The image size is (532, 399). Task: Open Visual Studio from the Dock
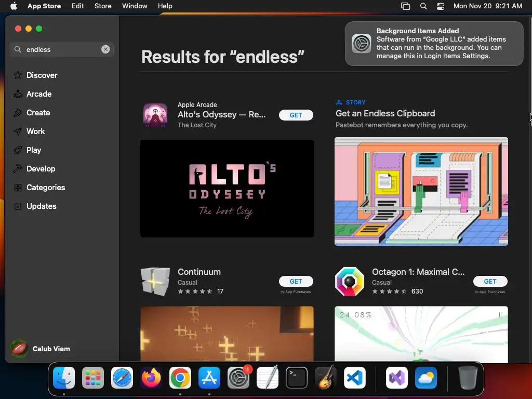[397, 378]
